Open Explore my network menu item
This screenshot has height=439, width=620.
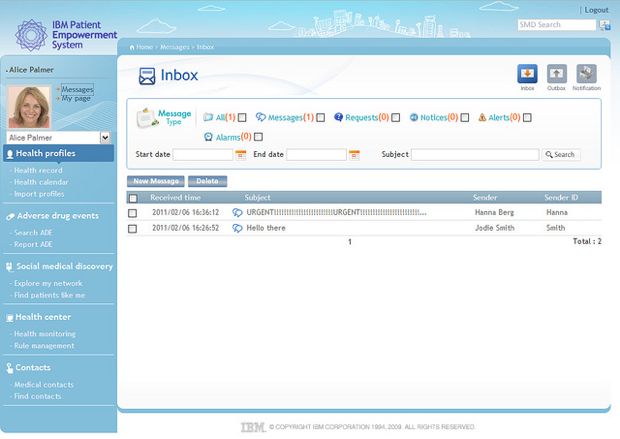click(x=47, y=284)
